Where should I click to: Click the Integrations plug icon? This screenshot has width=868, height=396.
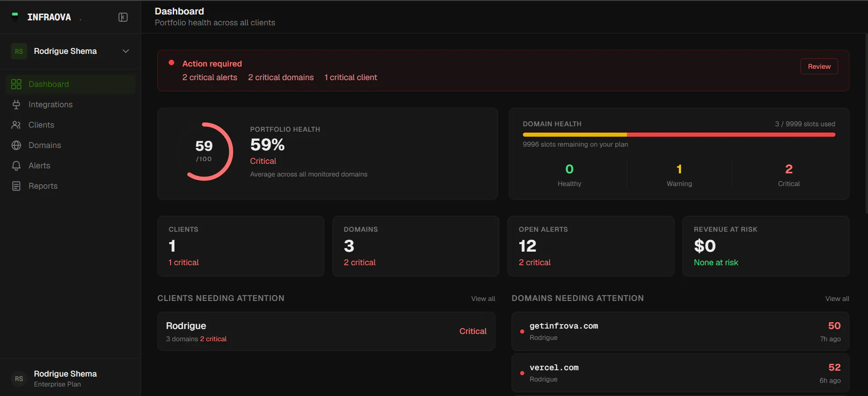pos(16,105)
